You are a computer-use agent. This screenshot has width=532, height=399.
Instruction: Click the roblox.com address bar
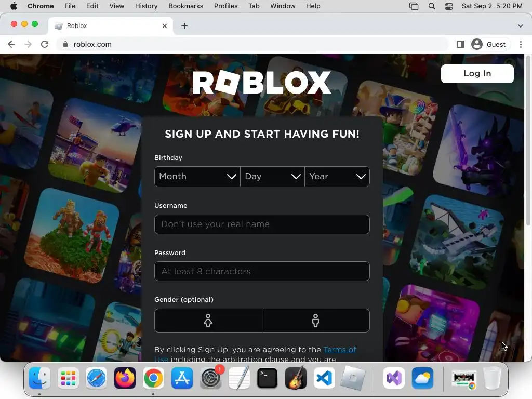[252, 45]
